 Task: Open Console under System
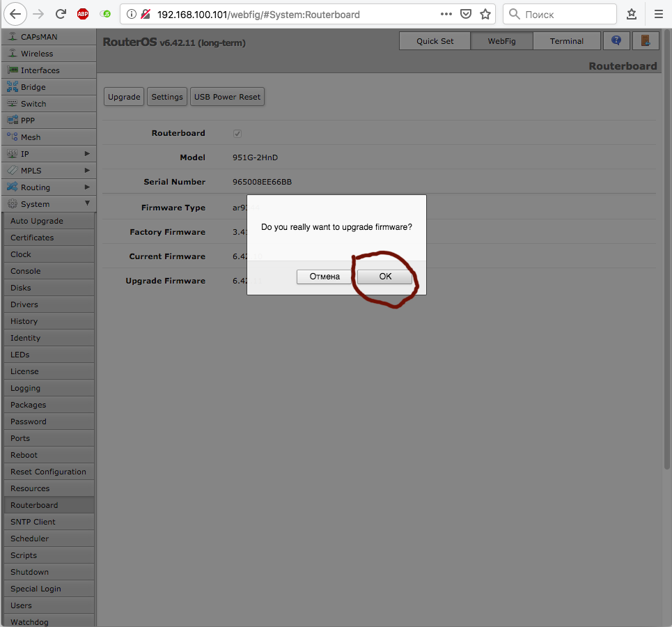(x=49, y=271)
